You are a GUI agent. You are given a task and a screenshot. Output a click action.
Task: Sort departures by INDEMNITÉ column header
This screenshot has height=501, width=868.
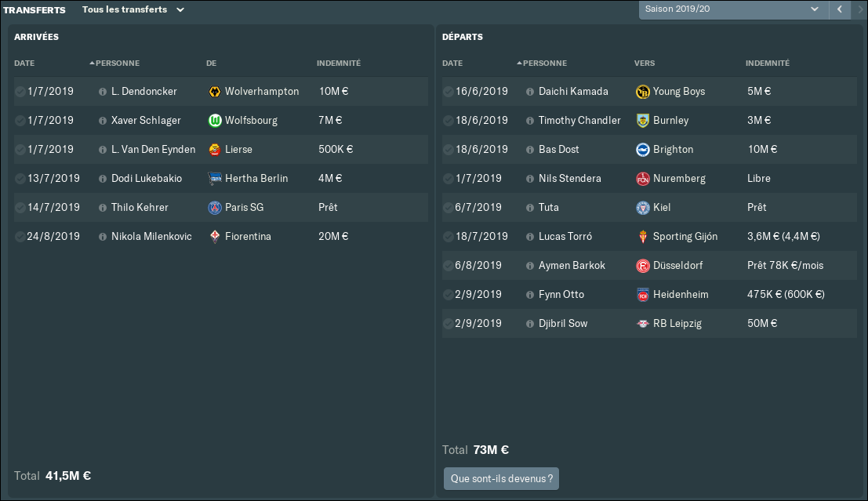[x=768, y=63]
